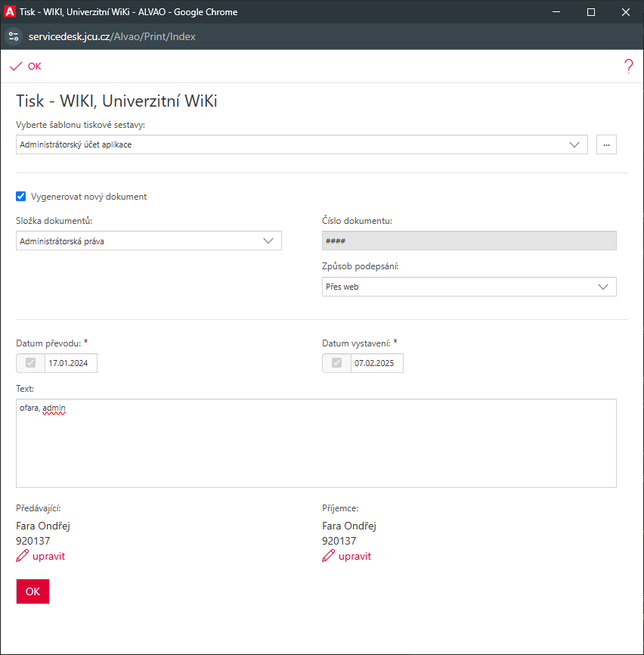Open the Složka dokumentů dropdown

148,241
